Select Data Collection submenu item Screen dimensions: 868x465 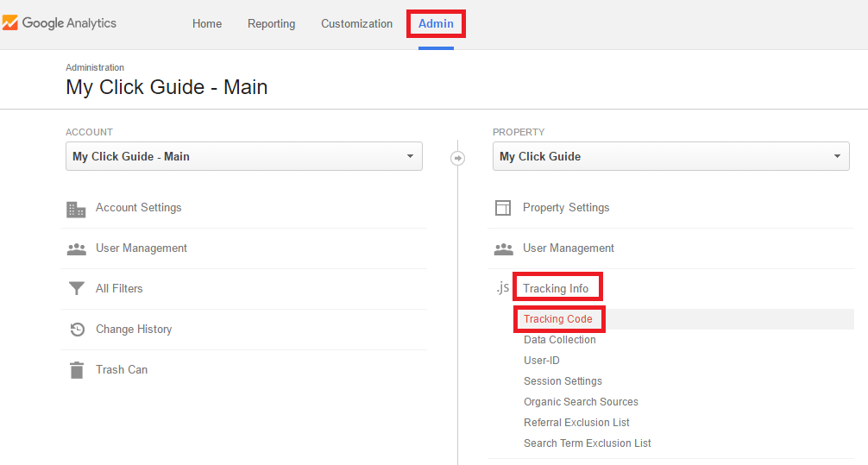point(560,340)
